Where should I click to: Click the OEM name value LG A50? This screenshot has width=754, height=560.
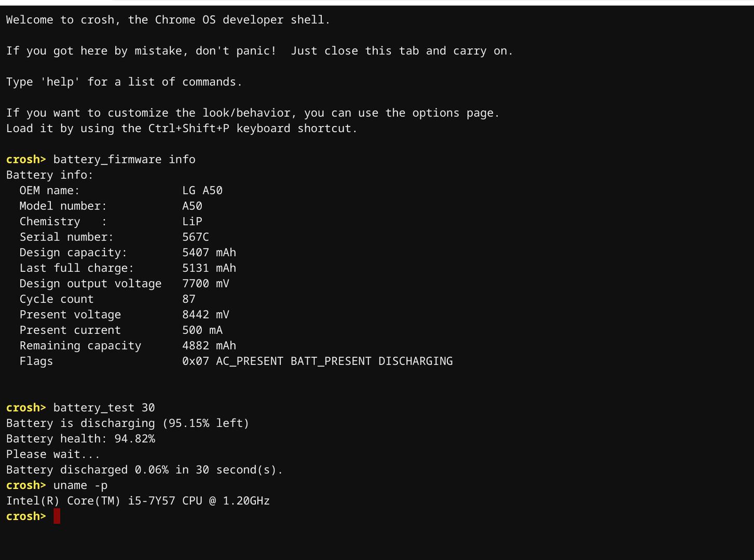[202, 190]
